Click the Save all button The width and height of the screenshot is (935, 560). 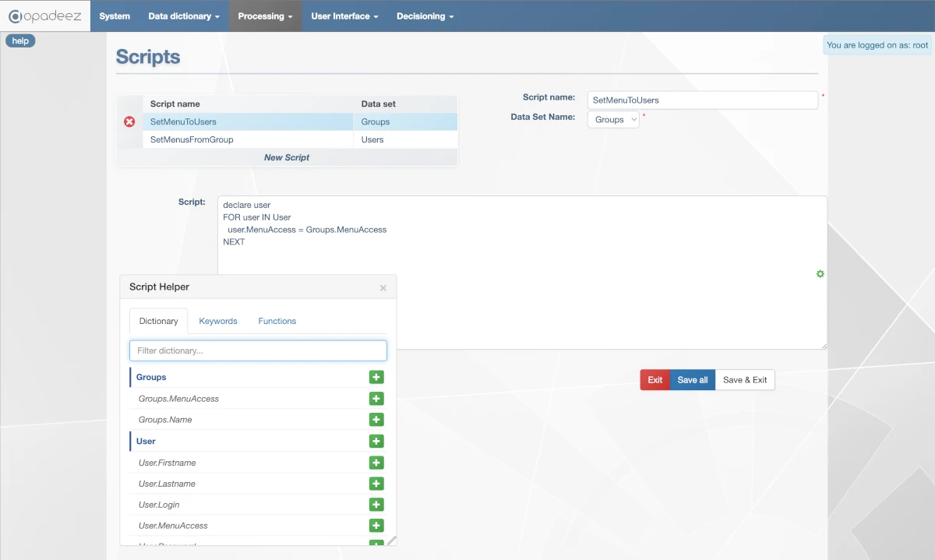pyautogui.click(x=692, y=380)
